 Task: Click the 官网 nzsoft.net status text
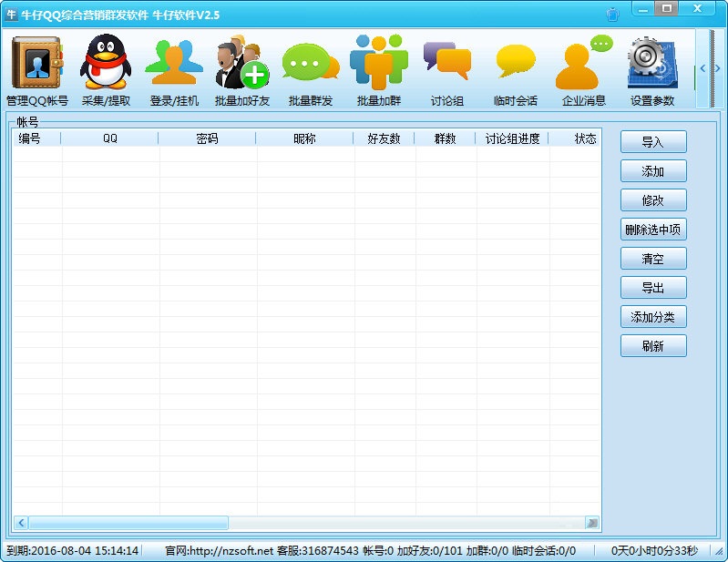[220, 551]
